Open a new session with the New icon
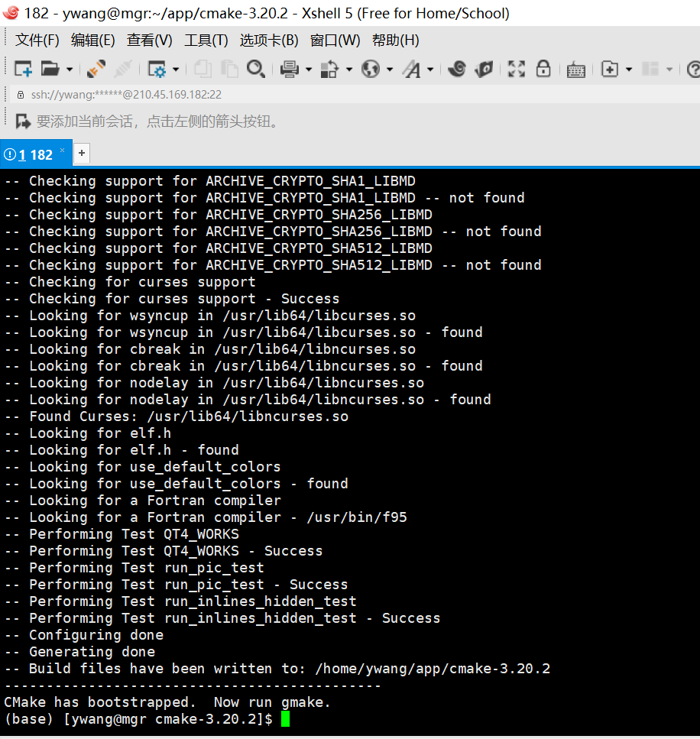 pos(23,69)
